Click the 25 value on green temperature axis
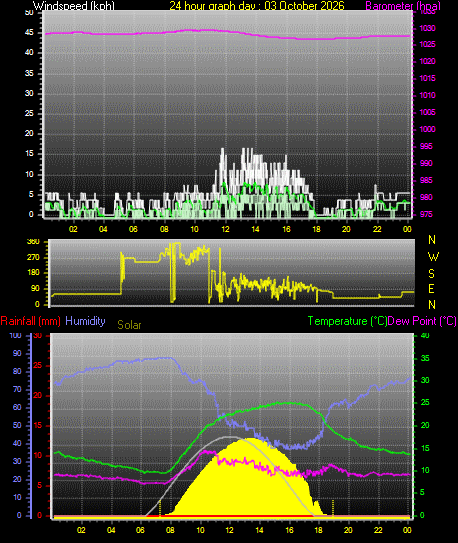This screenshot has height=543, width=458. click(x=425, y=403)
